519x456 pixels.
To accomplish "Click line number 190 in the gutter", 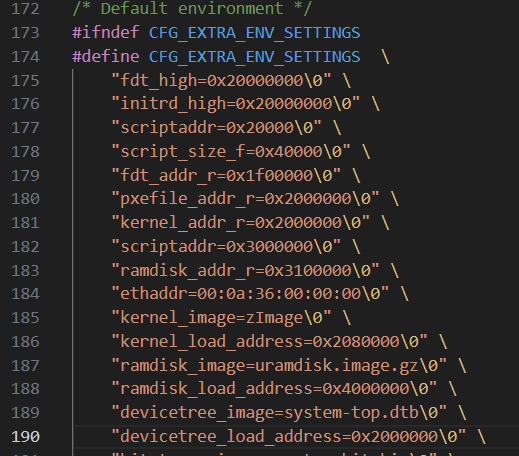I will [25, 436].
